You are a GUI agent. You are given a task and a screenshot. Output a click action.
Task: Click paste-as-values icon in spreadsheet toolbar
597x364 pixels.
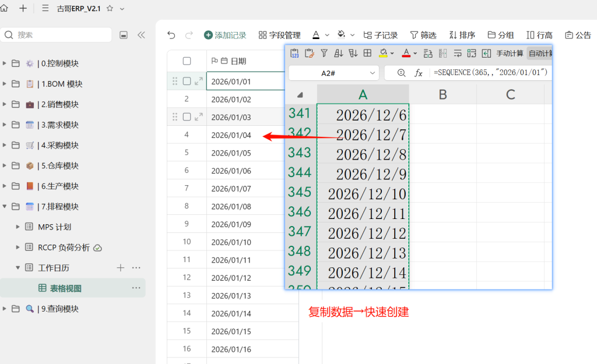(x=294, y=54)
